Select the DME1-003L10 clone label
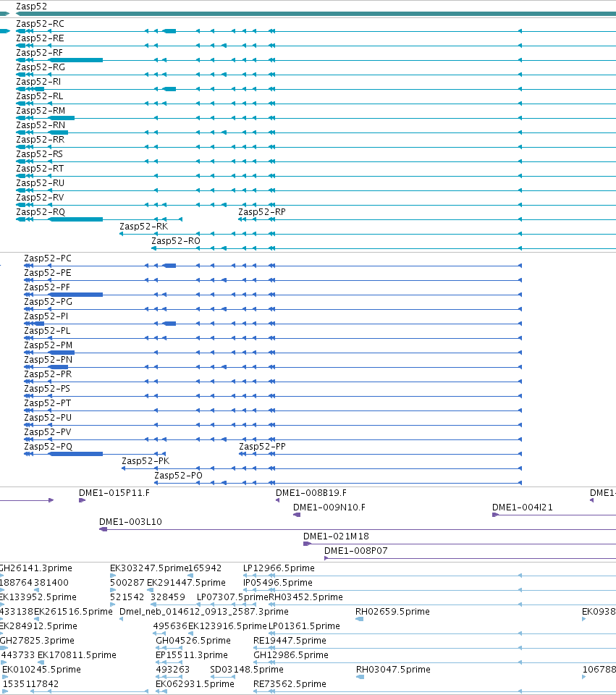Screen dimensions: 616x695 (x=131, y=522)
